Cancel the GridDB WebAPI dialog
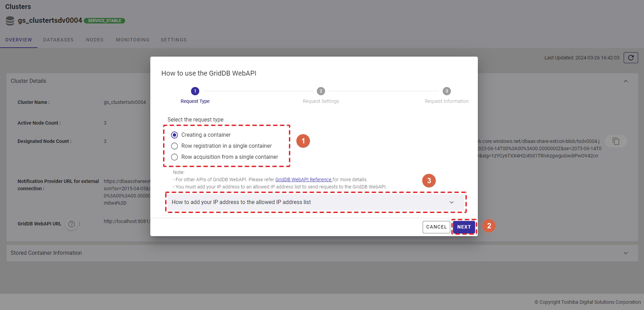Image resolution: width=644 pixels, height=310 pixels. pos(436,227)
